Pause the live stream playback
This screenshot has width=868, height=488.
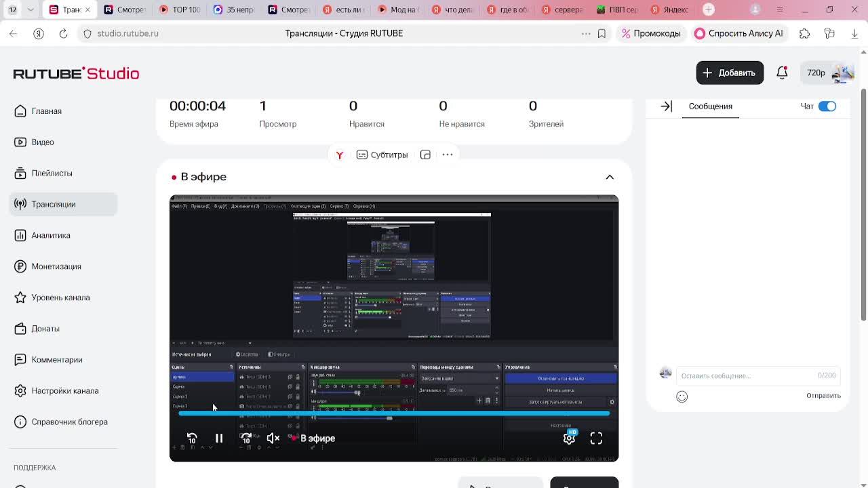tap(219, 439)
